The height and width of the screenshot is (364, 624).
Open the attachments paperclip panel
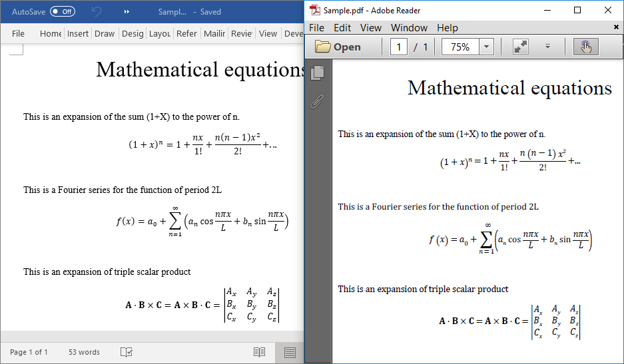[x=318, y=101]
